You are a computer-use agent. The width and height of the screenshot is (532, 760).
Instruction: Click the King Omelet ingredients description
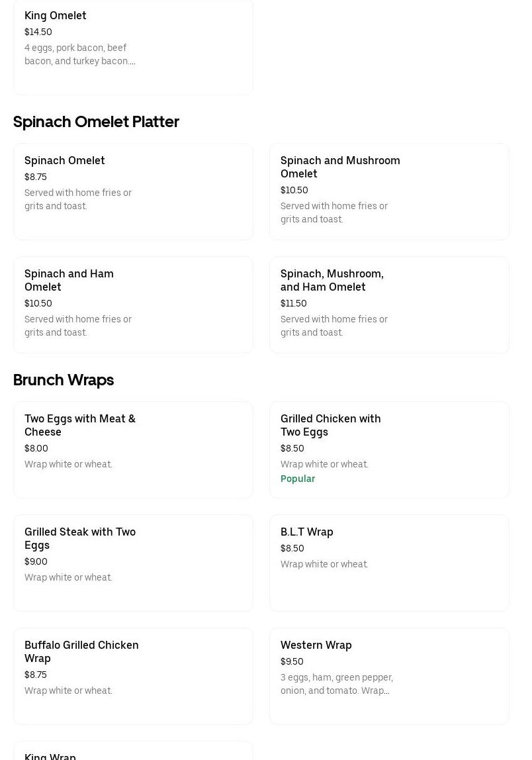(x=79, y=54)
